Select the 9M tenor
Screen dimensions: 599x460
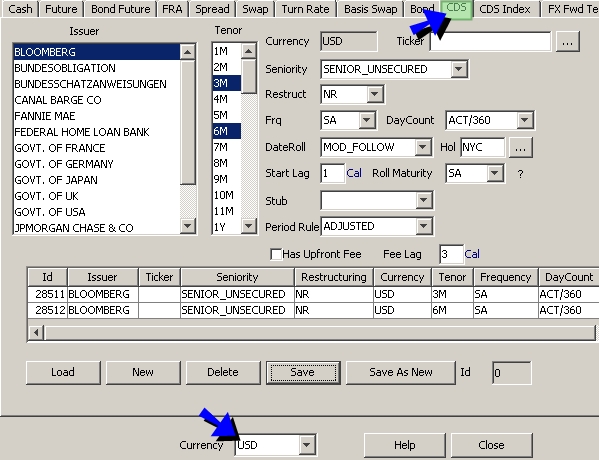[x=227, y=179]
